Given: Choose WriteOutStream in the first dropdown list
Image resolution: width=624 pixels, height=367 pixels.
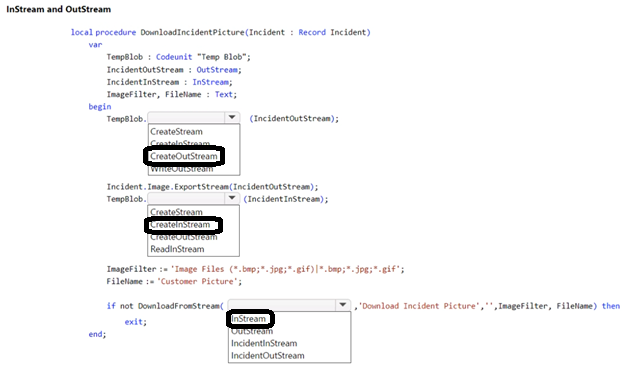Looking at the screenshot, I should 182,169.
